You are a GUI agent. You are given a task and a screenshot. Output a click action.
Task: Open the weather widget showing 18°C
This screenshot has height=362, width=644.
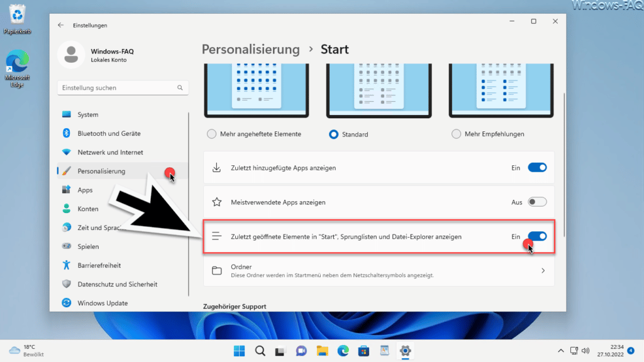[26, 351]
